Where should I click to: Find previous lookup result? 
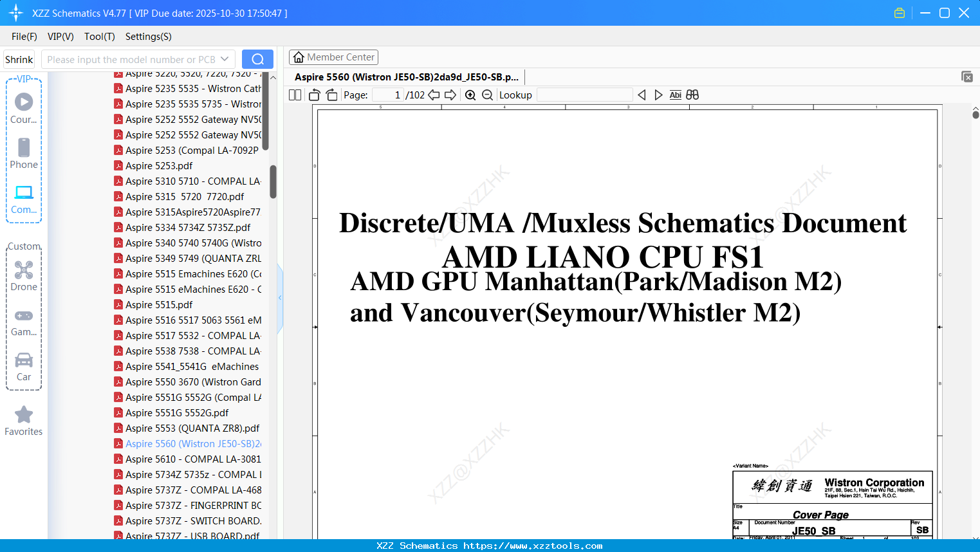coord(642,95)
